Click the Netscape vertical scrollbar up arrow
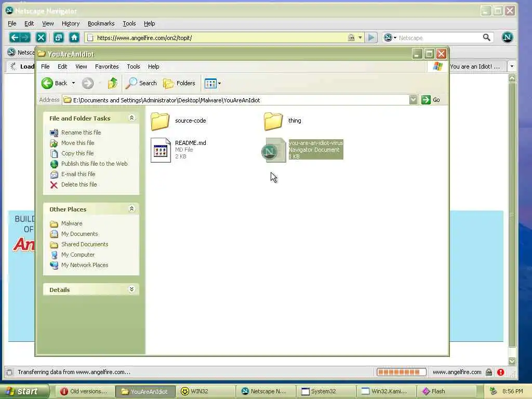 512,78
